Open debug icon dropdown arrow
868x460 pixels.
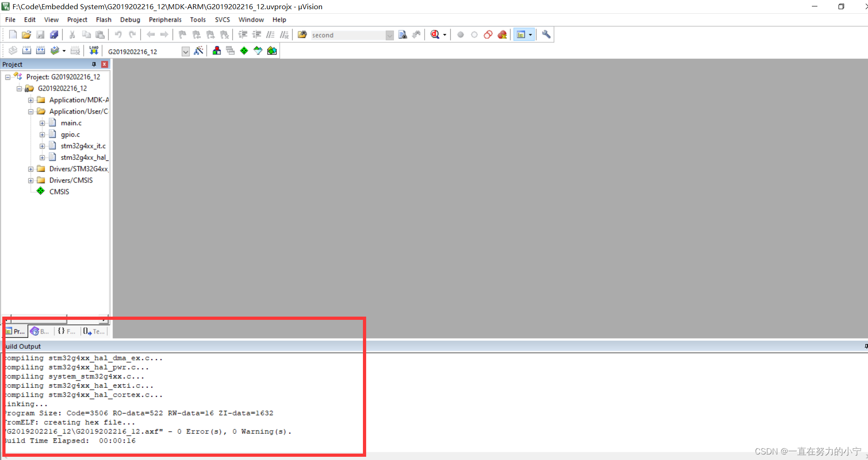445,35
